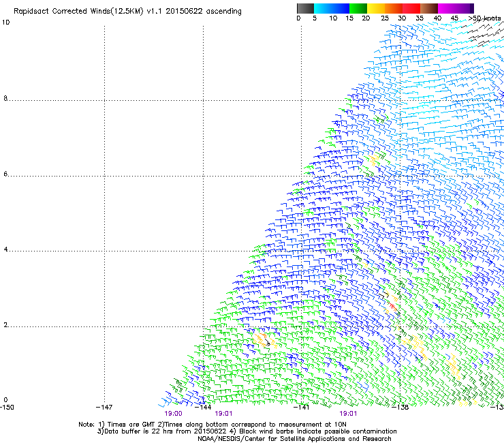Choose the red 30–35 knots color band

411,8
